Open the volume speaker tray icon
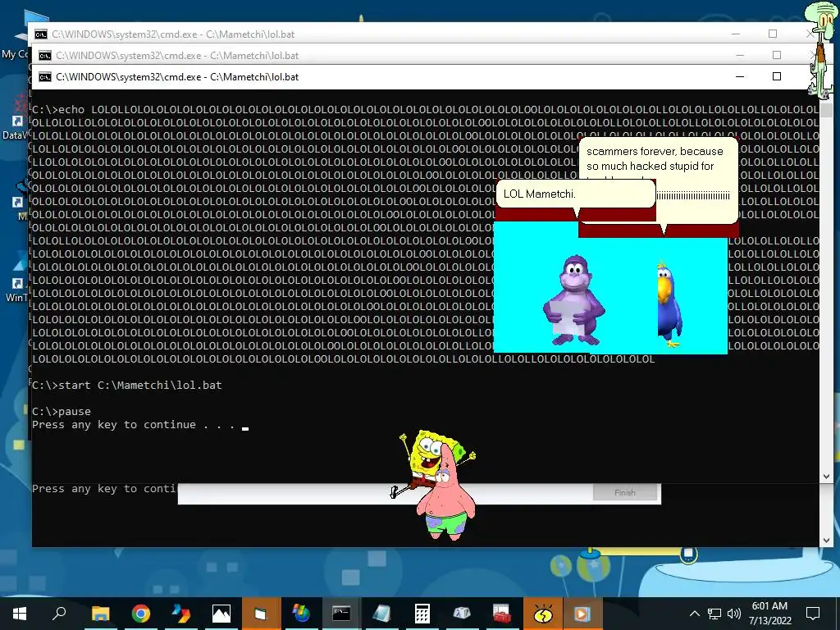The image size is (840, 630). (x=734, y=614)
